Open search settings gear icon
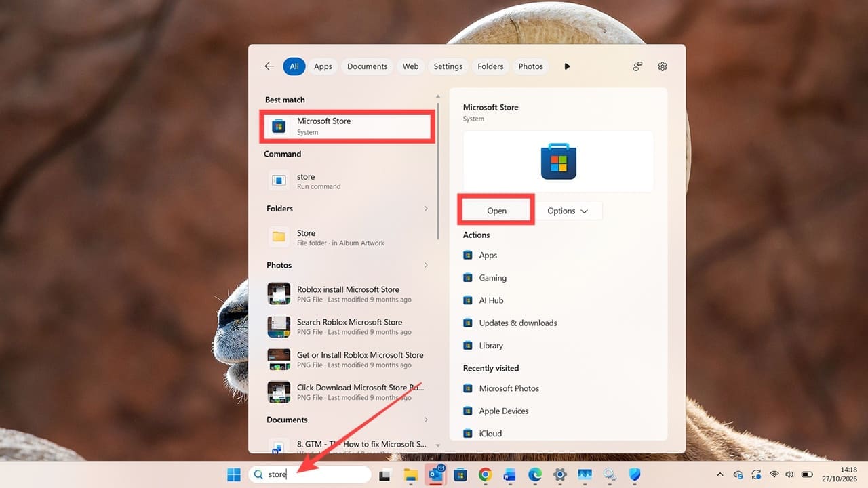 pos(663,66)
